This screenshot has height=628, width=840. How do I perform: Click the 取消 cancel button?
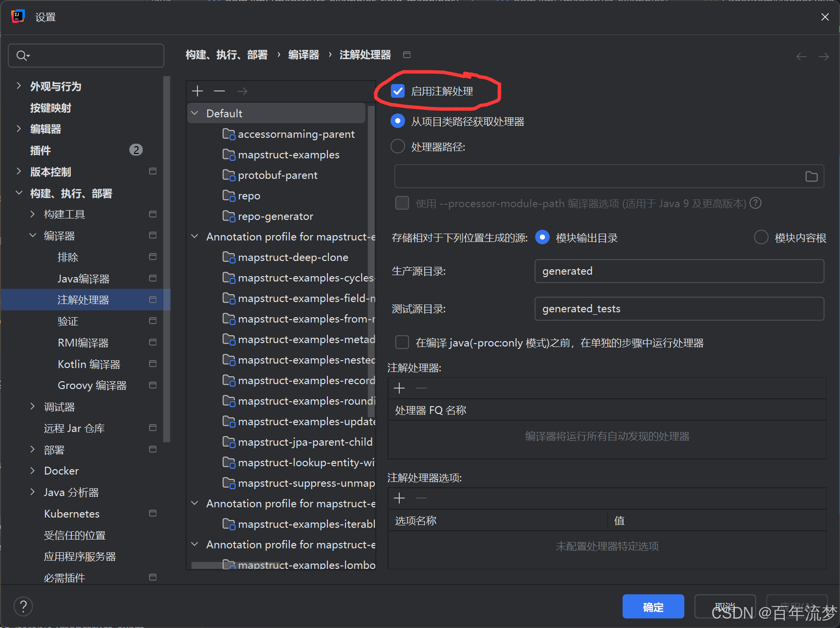point(725,606)
